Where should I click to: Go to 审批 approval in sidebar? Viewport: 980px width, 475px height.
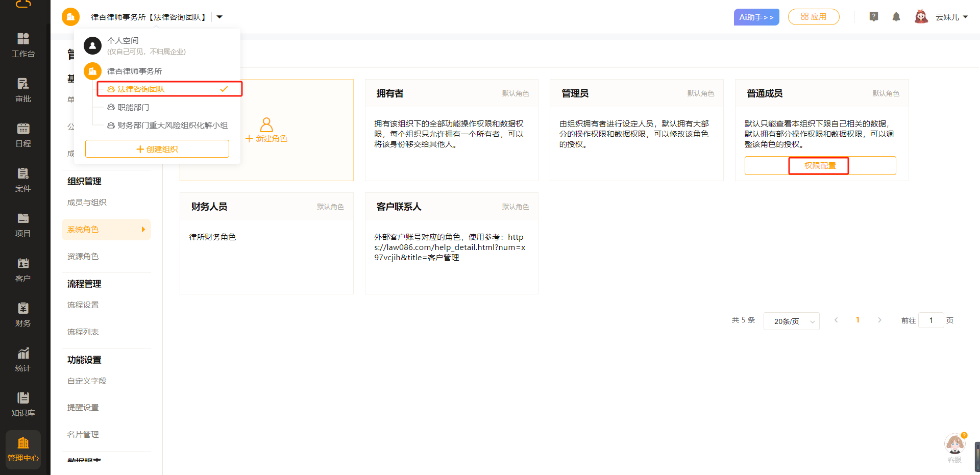click(23, 90)
